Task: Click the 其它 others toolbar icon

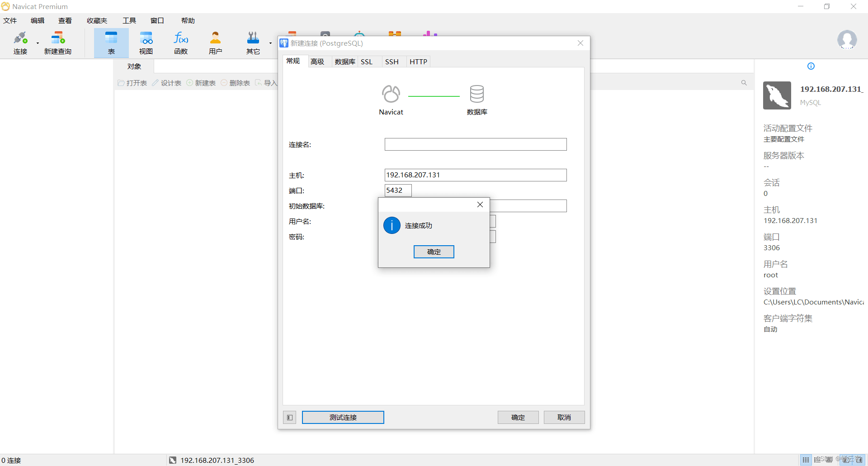Action: [x=253, y=43]
